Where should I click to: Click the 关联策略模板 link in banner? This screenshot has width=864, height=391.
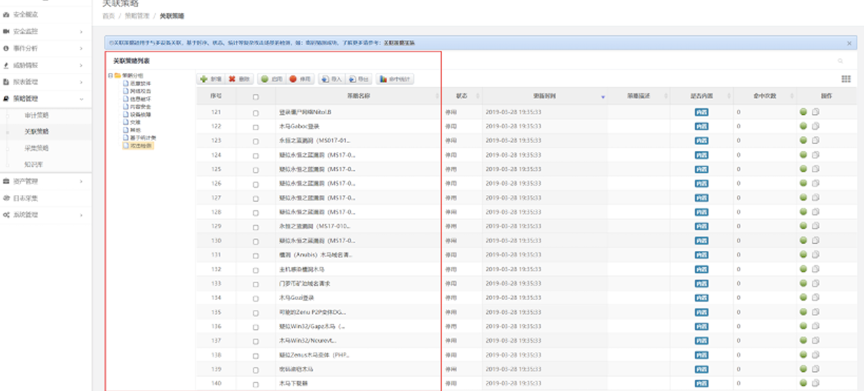[399, 42]
